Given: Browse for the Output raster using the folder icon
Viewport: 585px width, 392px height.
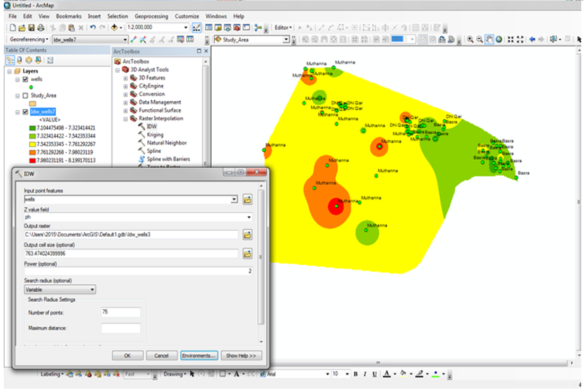Looking at the screenshot, I should [x=247, y=235].
